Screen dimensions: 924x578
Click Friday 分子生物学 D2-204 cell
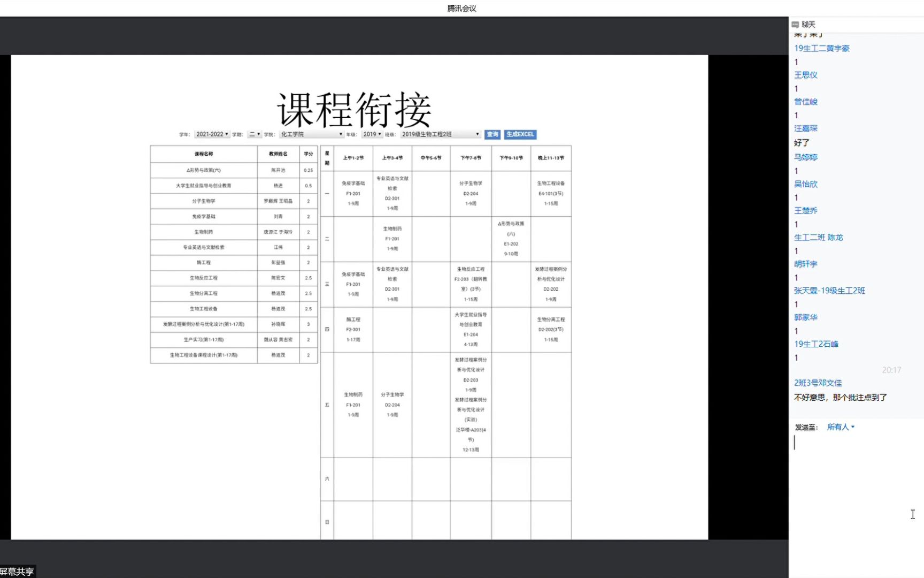[392, 405]
